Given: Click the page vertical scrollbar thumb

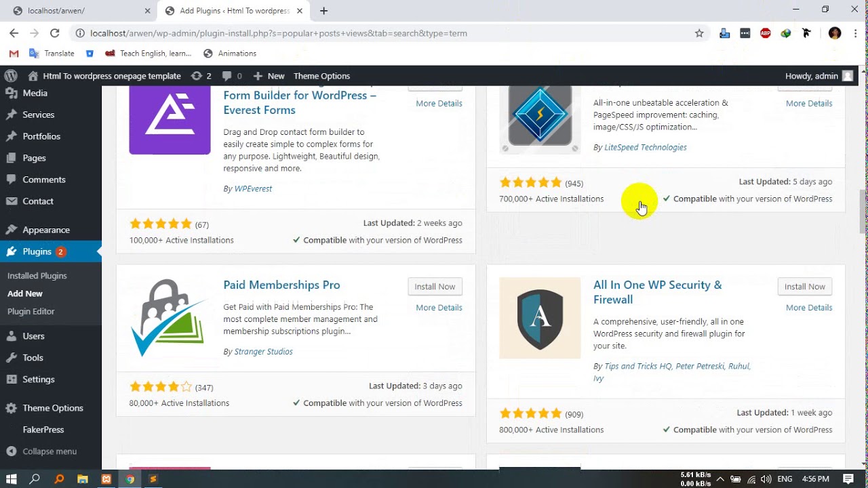Looking at the screenshot, I should [863, 210].
